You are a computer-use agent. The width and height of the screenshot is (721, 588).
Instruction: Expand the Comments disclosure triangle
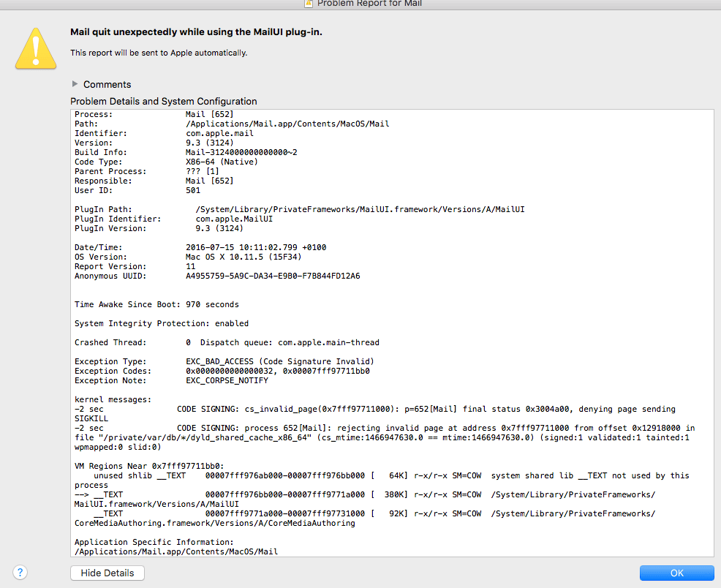tap(75, 84)
